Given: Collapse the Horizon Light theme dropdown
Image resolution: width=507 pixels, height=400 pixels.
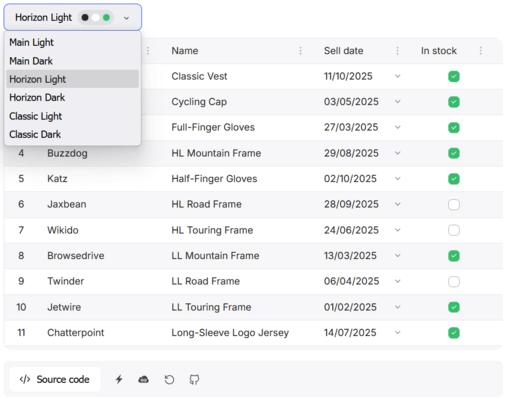Looking at the screenshot, I should pos(72,17).
